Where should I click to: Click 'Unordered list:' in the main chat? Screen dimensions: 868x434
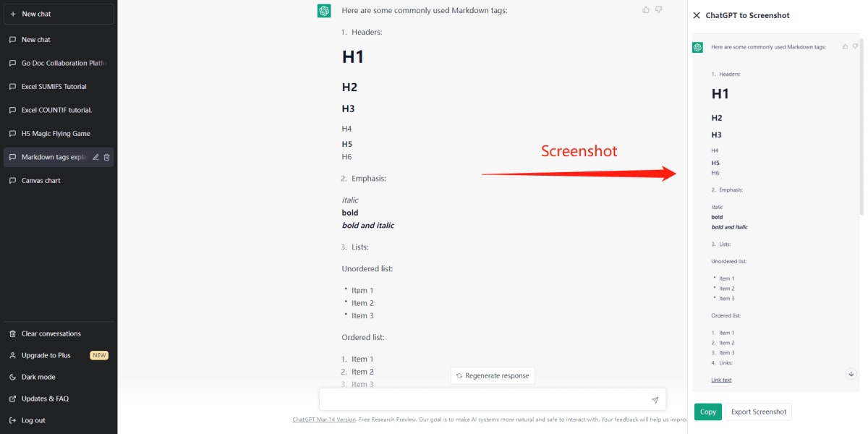point(367,269)
